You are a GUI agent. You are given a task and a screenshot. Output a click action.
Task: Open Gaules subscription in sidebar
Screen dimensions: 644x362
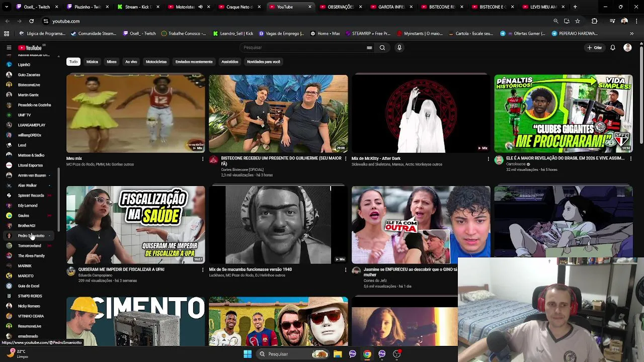pos(29,216)
